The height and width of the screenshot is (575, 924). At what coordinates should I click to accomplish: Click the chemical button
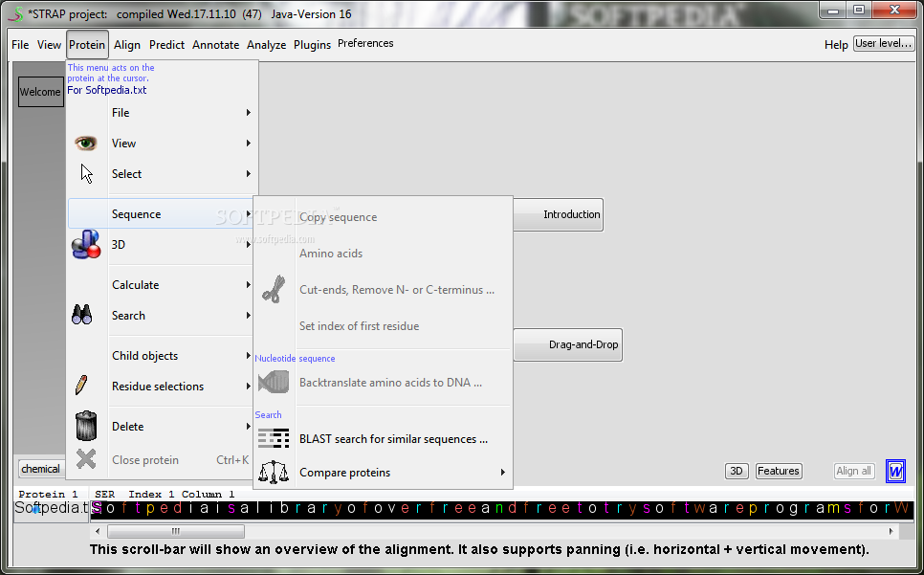(x=40, y=469)
